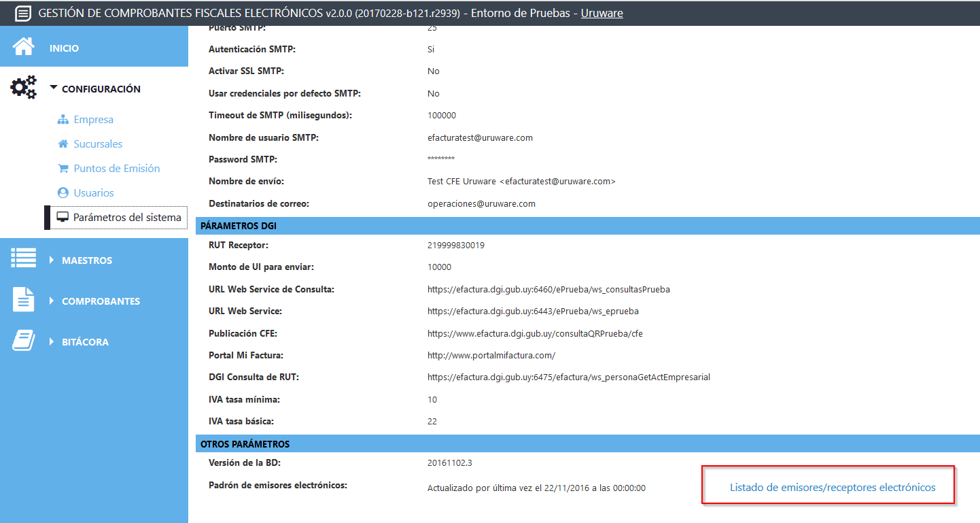This screenshot has width=980, height=523.
Task: Select Parámetros del sistema menu entry
Action: tap(127, 218)
